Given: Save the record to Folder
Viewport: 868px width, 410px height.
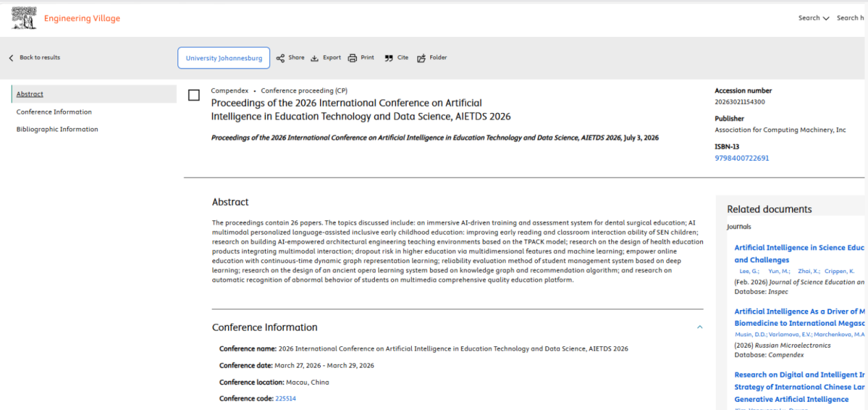Looking at the screenshot, I should pos(432,57).
